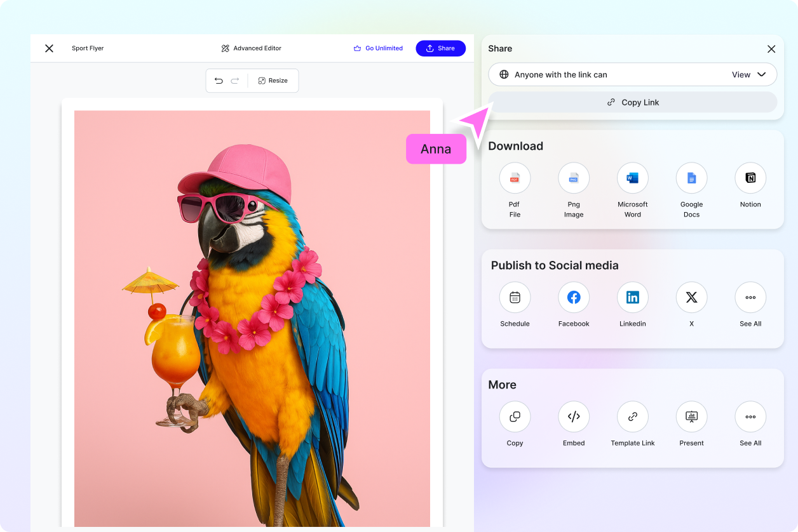Click the blue Share button
This screenshot has height=532, width=798.
coord(441,48)
